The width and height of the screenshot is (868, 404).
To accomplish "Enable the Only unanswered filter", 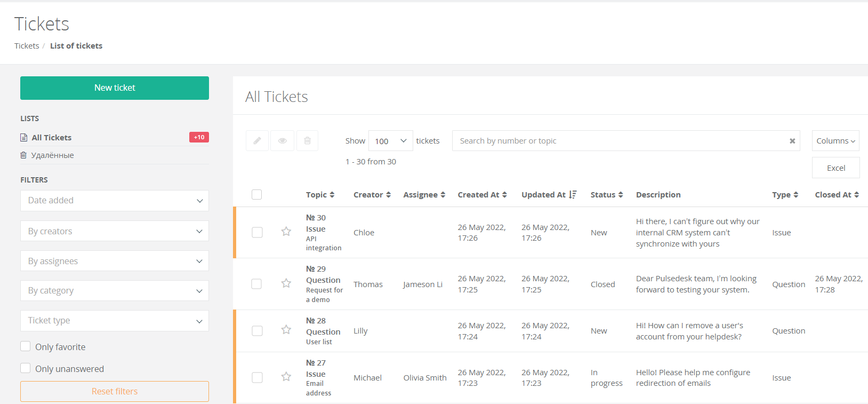I will 26,368.
